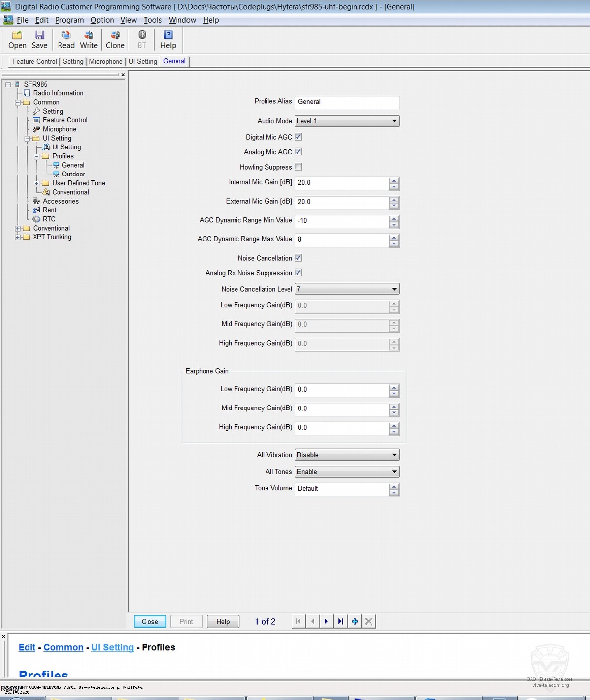Click Earphone Low Frequency Gain field

point(342,390)
